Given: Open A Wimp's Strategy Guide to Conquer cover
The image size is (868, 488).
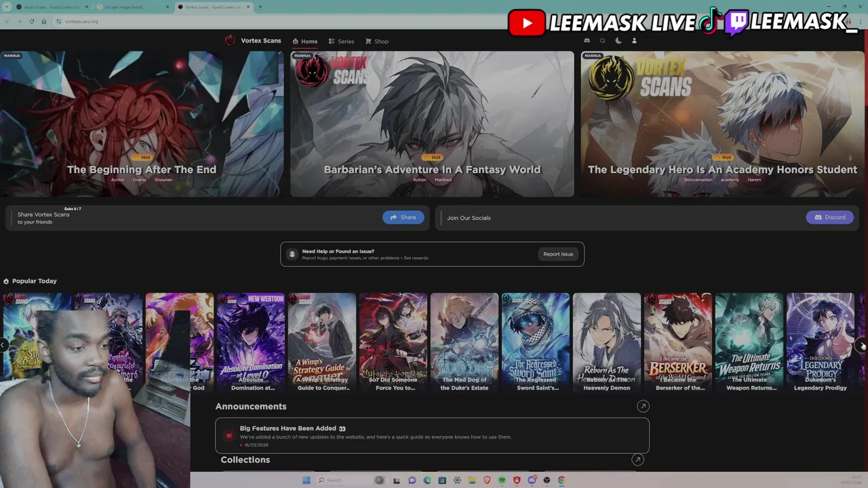Looking at the screenshot, I should click(322, 342).
